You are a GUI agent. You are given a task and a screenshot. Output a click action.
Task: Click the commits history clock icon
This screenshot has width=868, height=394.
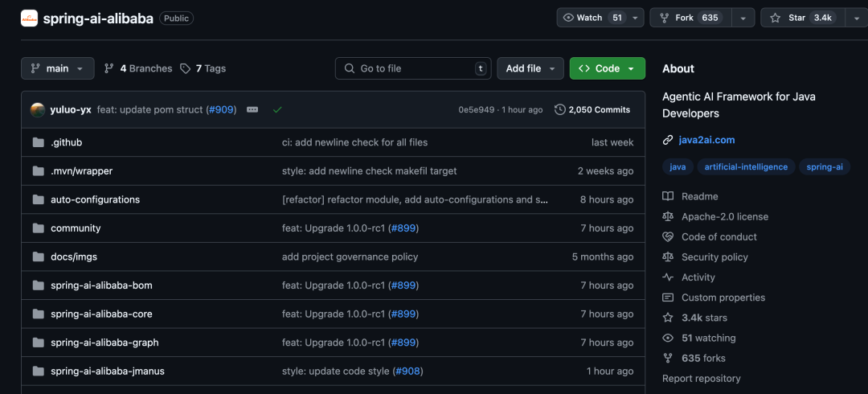(559, 109)
